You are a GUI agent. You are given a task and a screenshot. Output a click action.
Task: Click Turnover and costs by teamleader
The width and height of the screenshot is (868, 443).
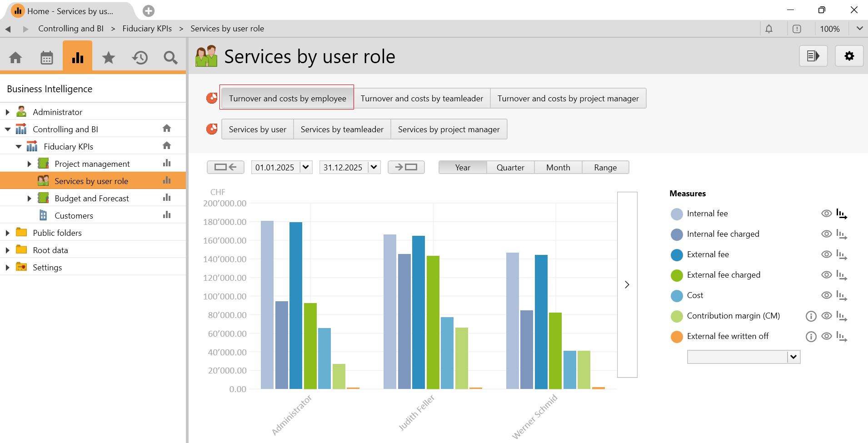tap(422, 99)
